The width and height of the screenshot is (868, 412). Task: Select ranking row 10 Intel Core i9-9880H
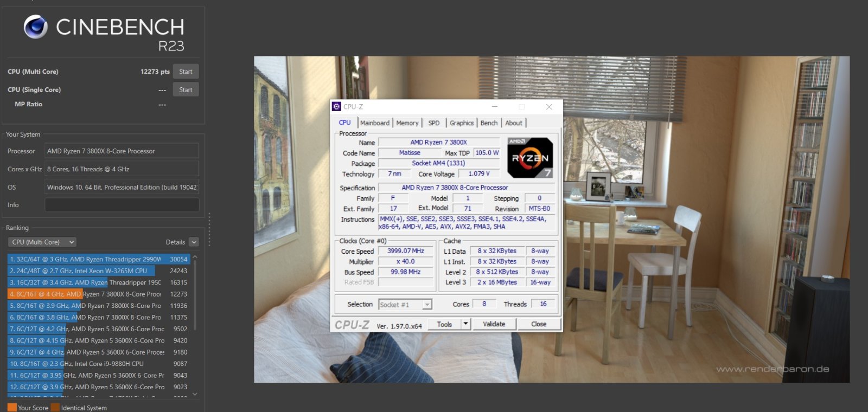tap(99, 364)
